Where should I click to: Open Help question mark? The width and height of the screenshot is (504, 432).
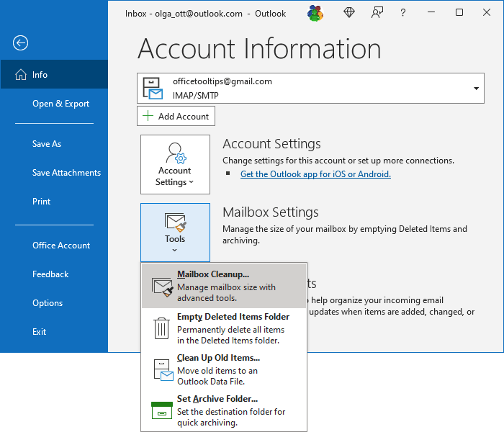pos(402,13)
